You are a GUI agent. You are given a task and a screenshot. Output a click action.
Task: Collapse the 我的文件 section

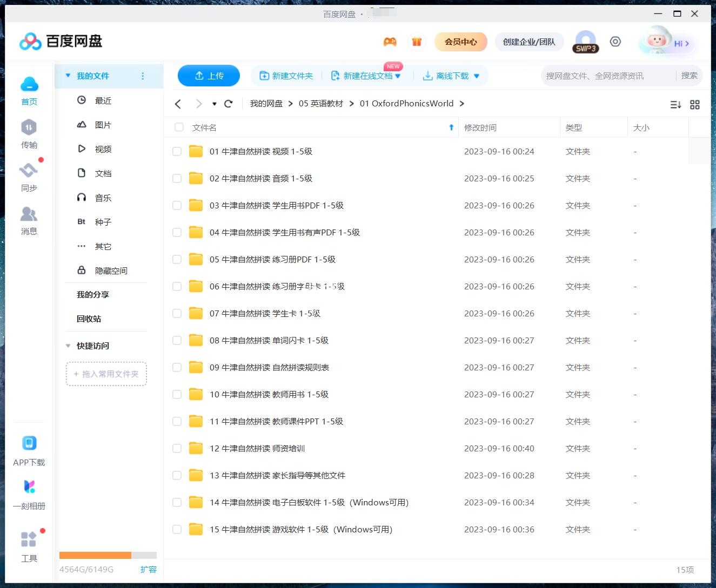coord(68,76)
